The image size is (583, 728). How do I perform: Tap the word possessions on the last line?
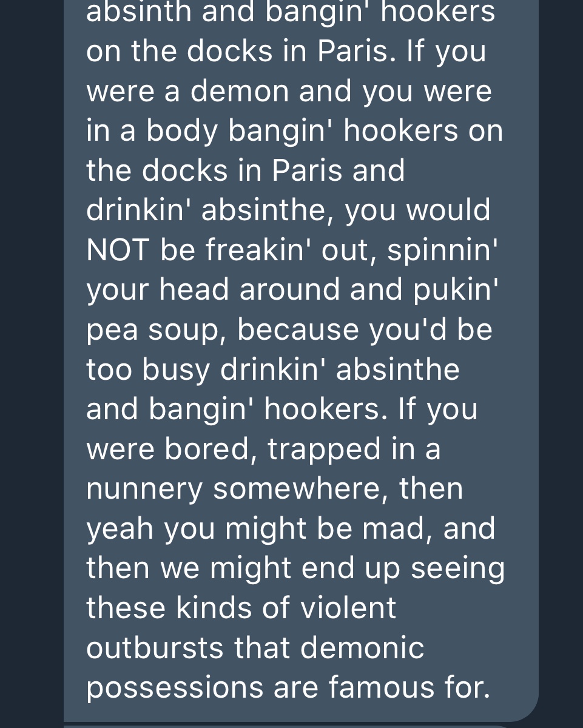pyautogui.click(x=175, y=689)
